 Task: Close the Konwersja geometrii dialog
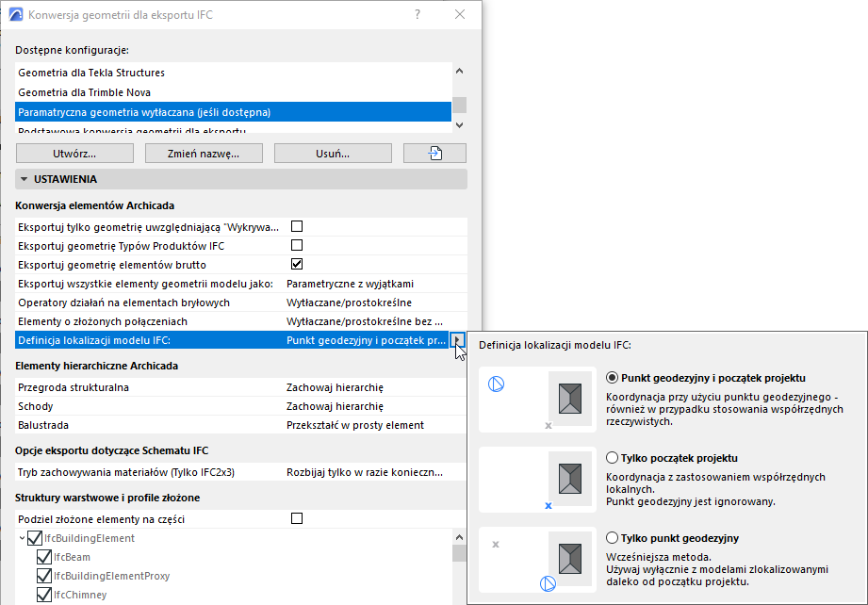[x=460, y=14]
